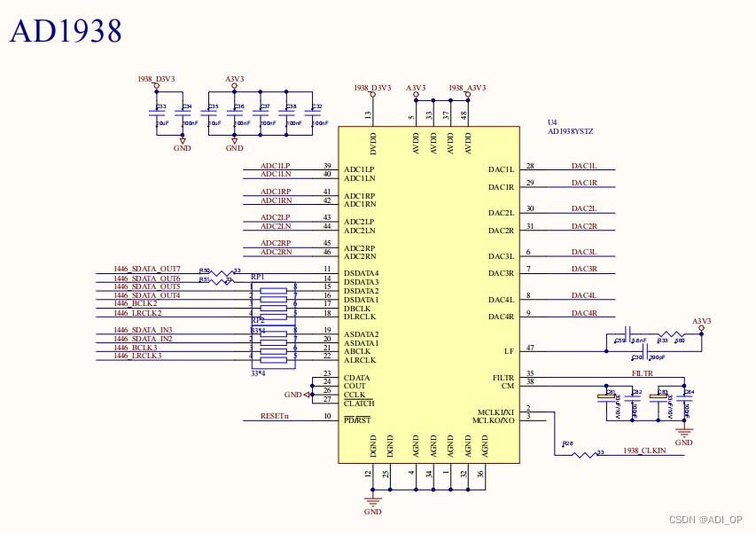This screenshot has width=756, height=533.
Task: Select the ASDATA2 pin name inside the chip
Action: click(x=361, y=334)
